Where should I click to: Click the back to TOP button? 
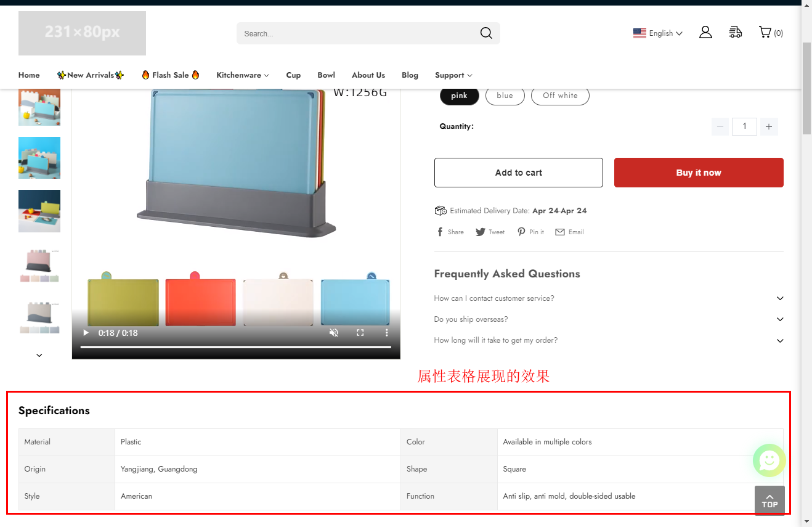point(769,500)
